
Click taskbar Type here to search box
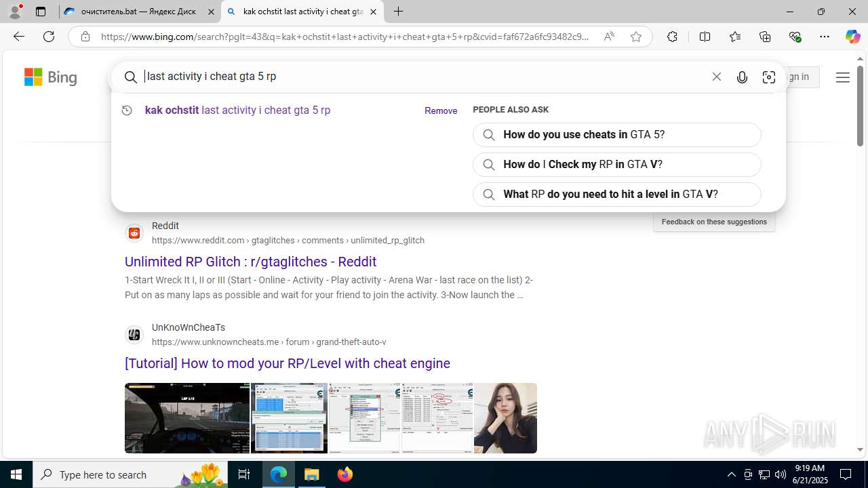130,474
